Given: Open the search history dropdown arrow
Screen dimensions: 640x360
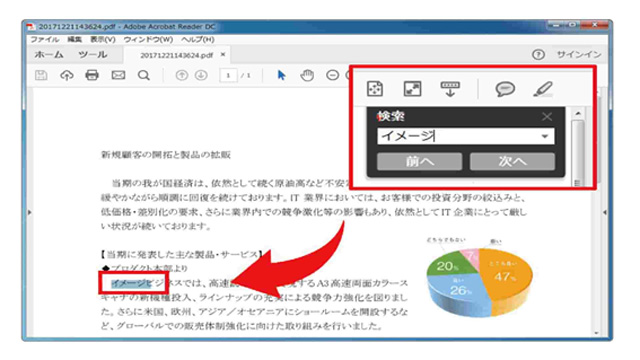Looking at the screenshot, I should pyautogui.click(x=544, y=136).
